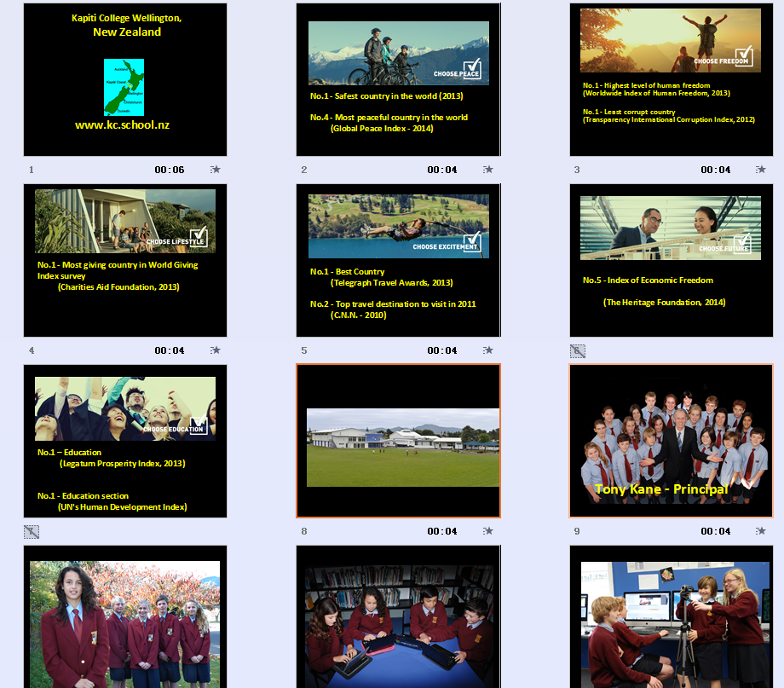Click the transition star icon under slide 1
Image resolution: width=784 pixels, height=688 pixels.
tap(216, 170)
